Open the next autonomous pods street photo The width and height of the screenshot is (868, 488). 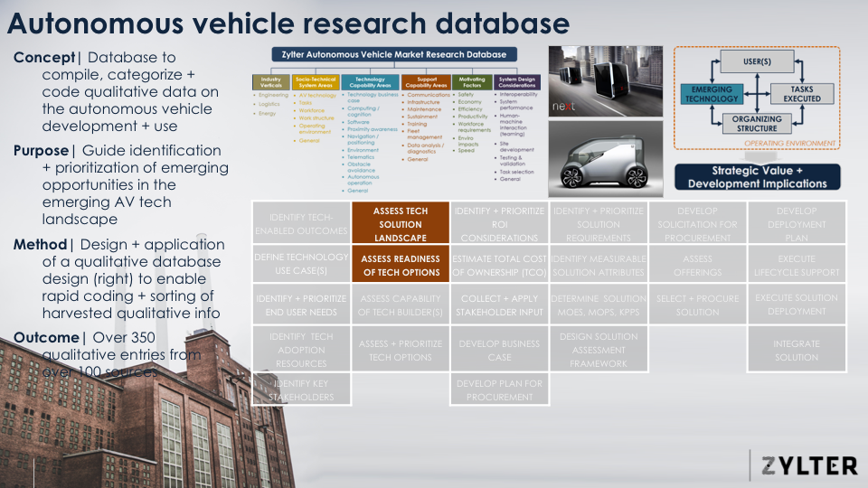(x=606, y=81)
